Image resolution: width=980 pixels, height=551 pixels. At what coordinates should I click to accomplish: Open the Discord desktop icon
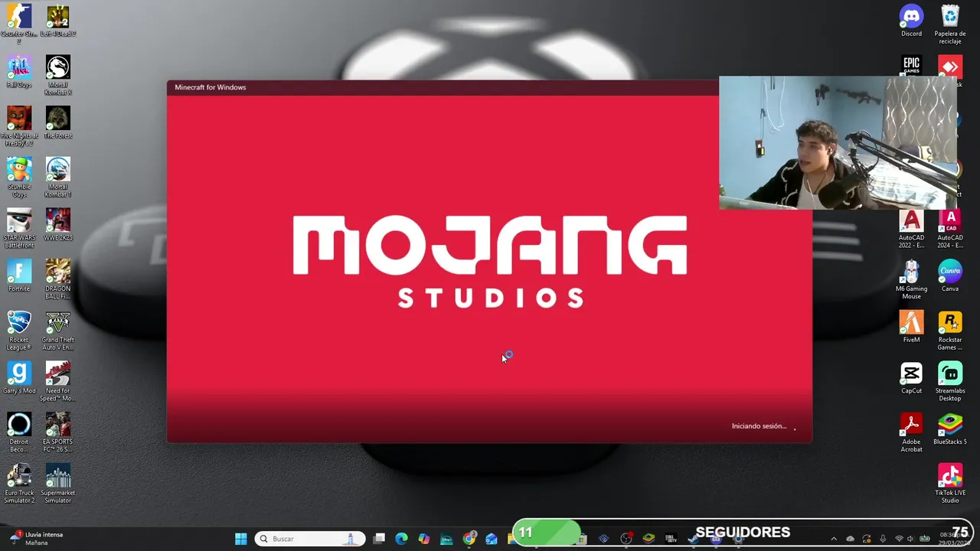911,21
